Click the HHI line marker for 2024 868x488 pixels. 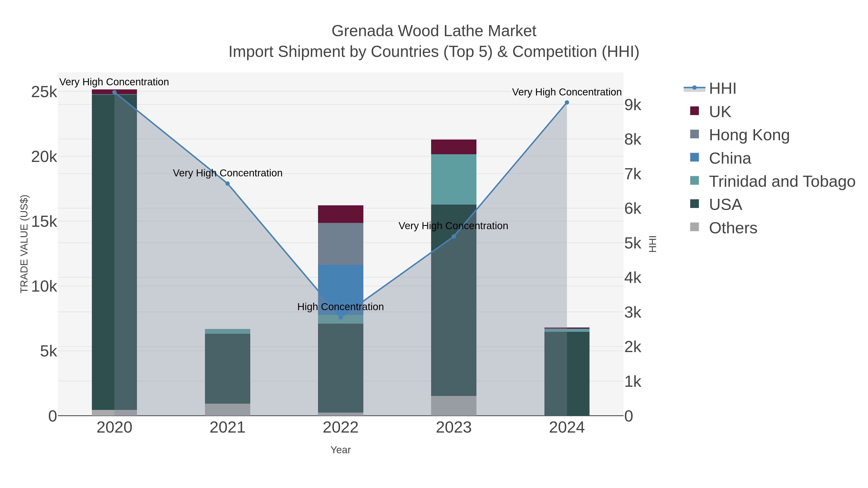(567, 102)
